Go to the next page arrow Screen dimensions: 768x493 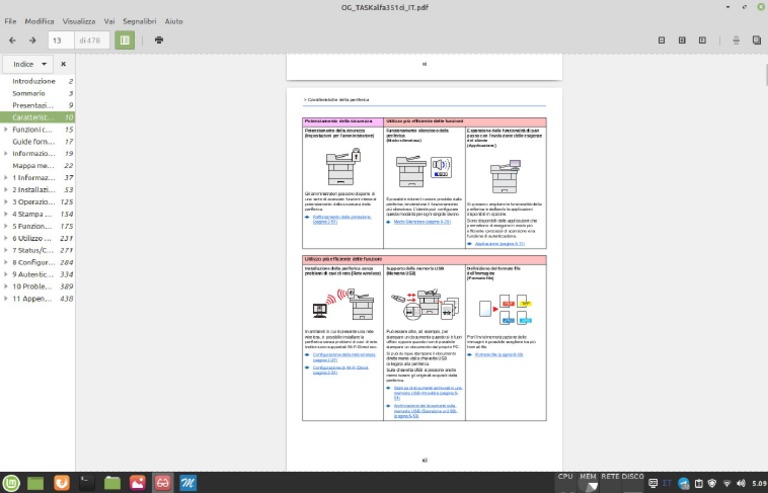(x=33, y=40)
